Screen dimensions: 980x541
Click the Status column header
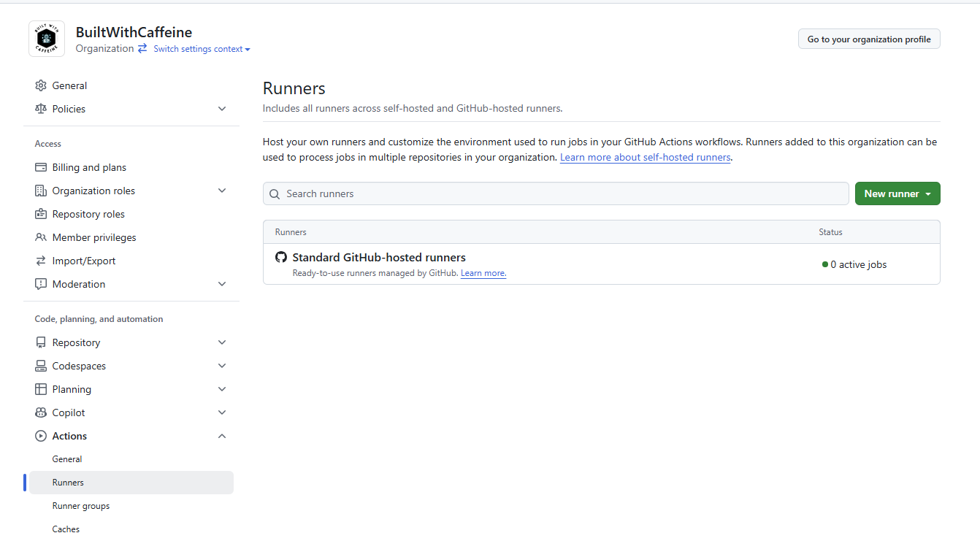pos(830,232)
